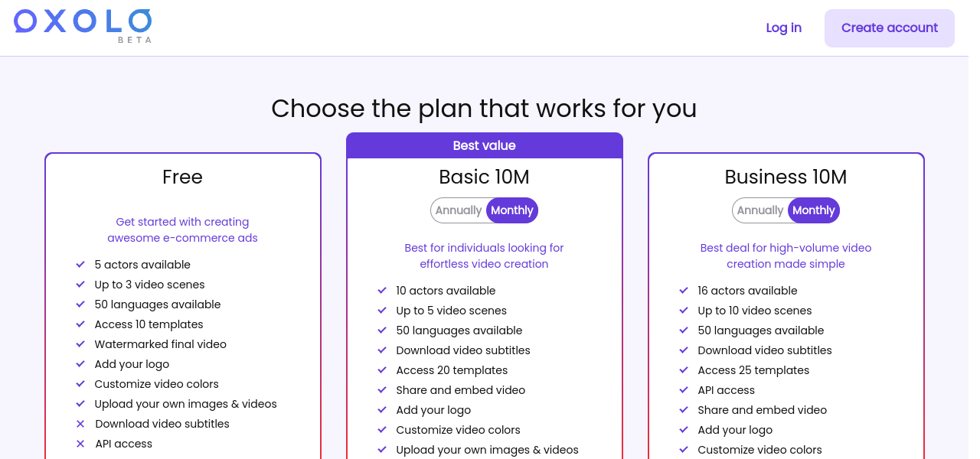Open the Log in page
This screenshot has height=459, width=980.
[x=783, y=28]
